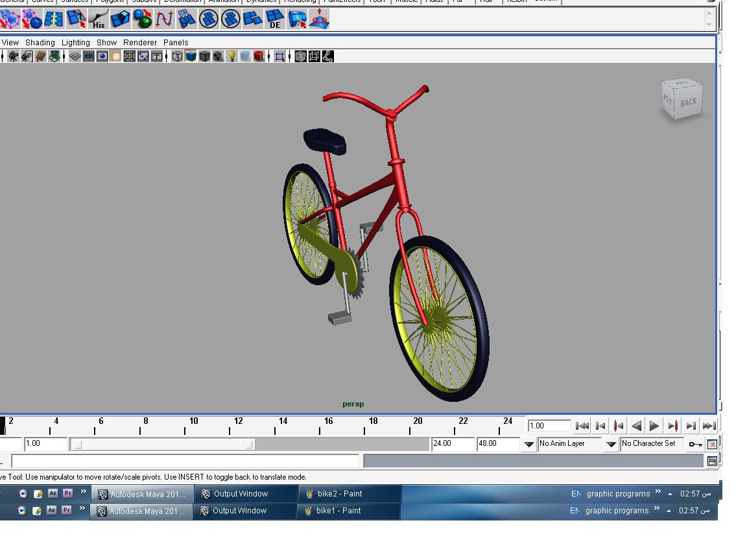Toggle the Safe Action icon
This screenshot has width=747, height=560.
click(x=143, y=56)
